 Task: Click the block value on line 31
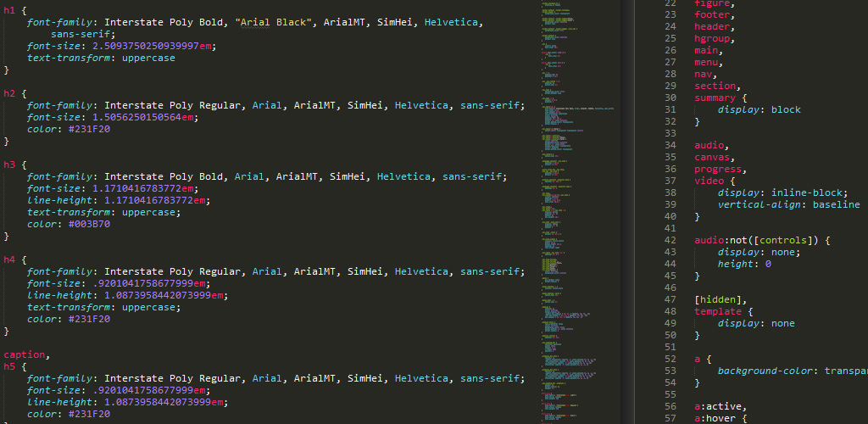(786, 109)
